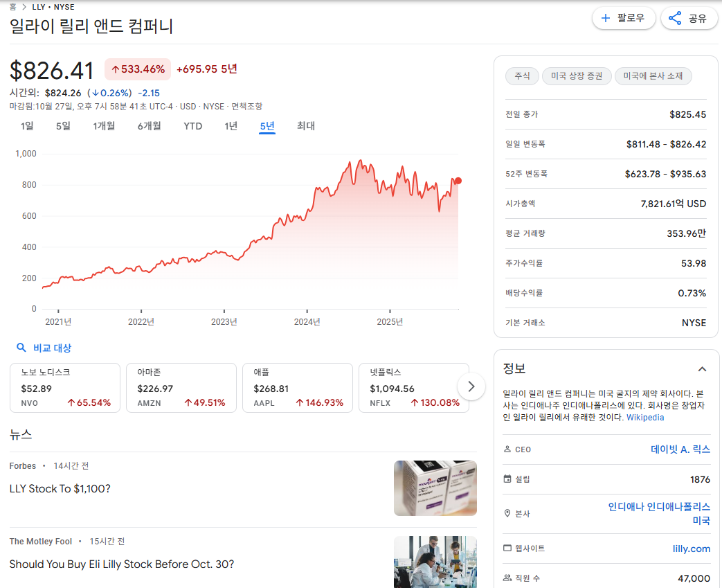Image resolution: width=722 pixels, height=588 pixels.
Task: Click the 미국에 본사 소재 chip
Action: [x=653, y=75]
